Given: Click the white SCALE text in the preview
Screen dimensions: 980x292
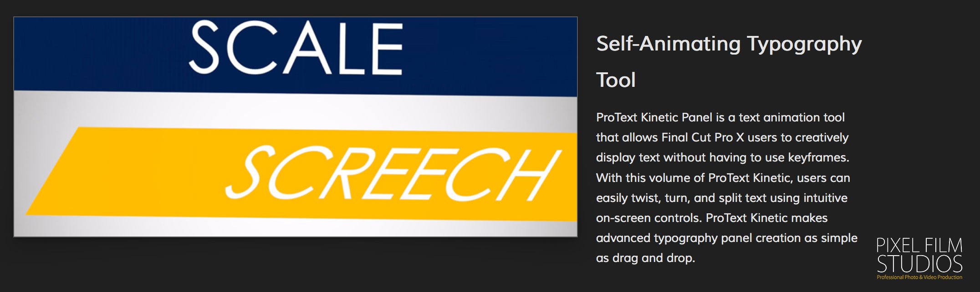Looking at the screenshot, I should pyautogui.click(x=296, y=48).
